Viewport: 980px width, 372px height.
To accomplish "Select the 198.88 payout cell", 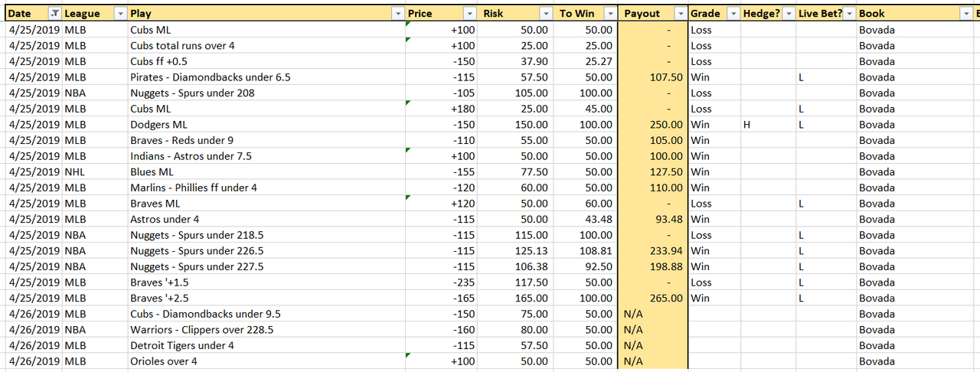I will click(x=653, y=267).
